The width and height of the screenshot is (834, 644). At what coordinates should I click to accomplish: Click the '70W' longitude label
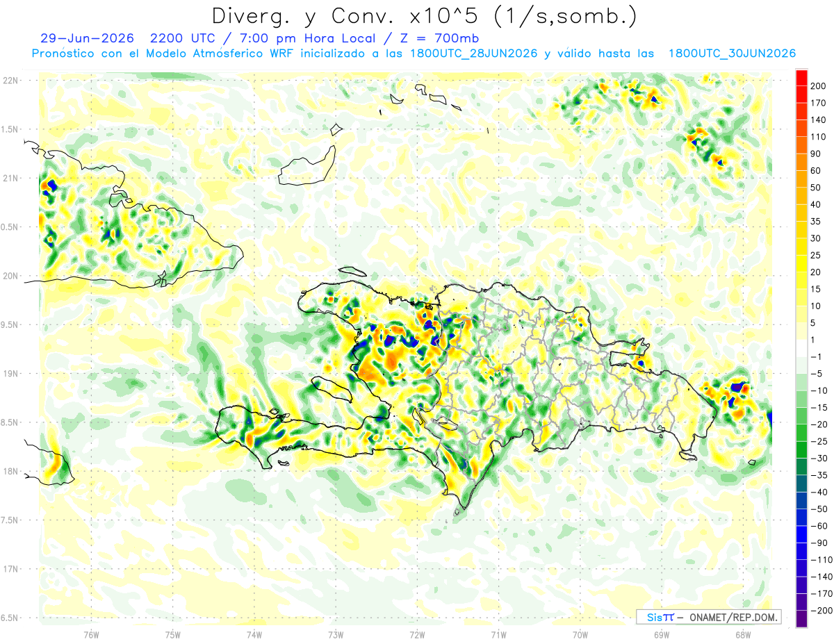click(x=580, y=634)
